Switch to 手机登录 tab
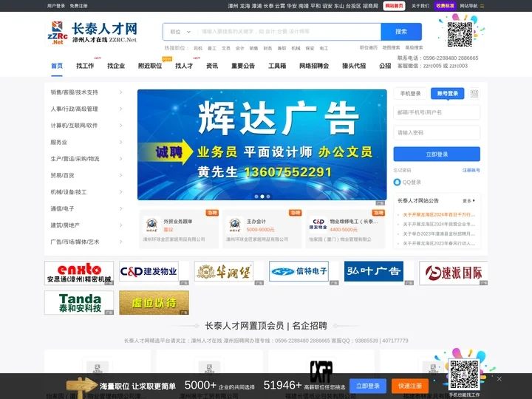Image resolution: width=532 pixels, height=399 pixels. (410, 94)
